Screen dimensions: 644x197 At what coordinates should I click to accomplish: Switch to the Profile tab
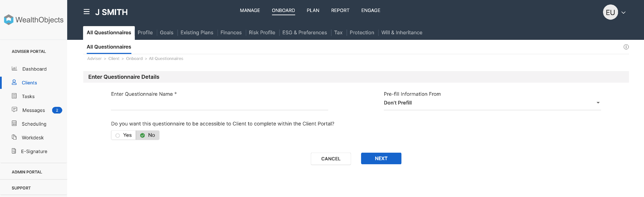[x=145, y=33]
